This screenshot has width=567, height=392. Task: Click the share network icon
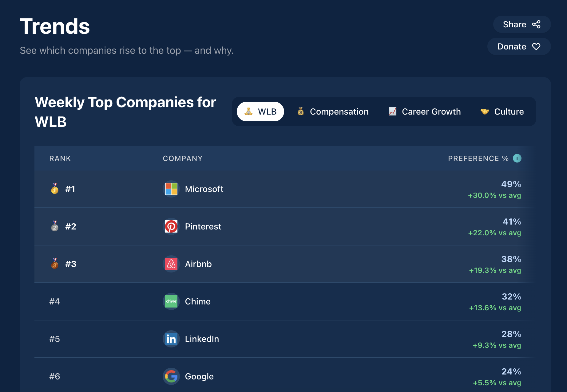pyautogui.click(x=536, y=24)
